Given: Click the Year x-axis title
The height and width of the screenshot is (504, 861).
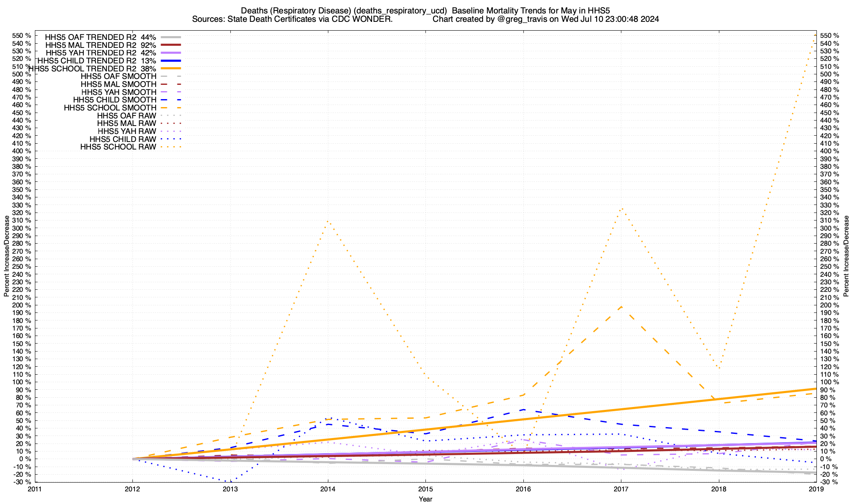Looking at the screenshot, I should (x=425, y=499).
